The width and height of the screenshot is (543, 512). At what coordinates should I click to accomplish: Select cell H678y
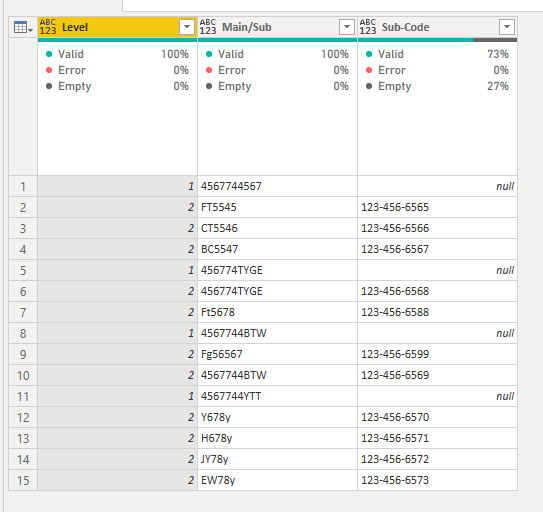point(277,438)
